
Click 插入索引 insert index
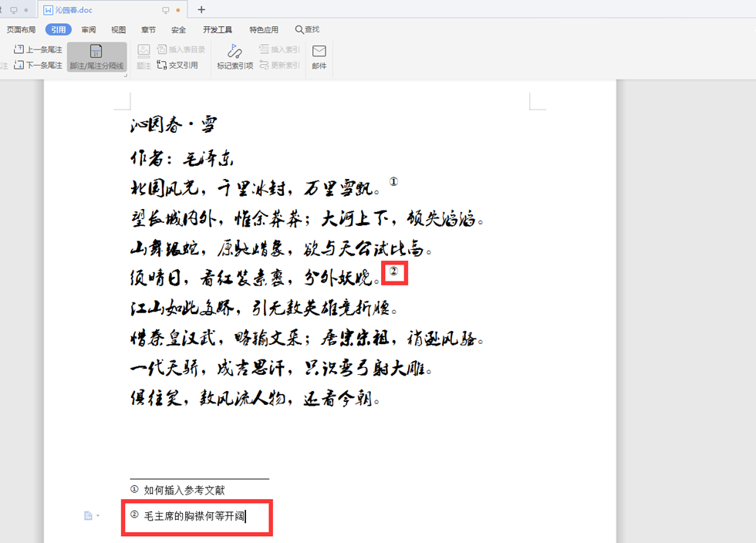(x=279, y=49)
